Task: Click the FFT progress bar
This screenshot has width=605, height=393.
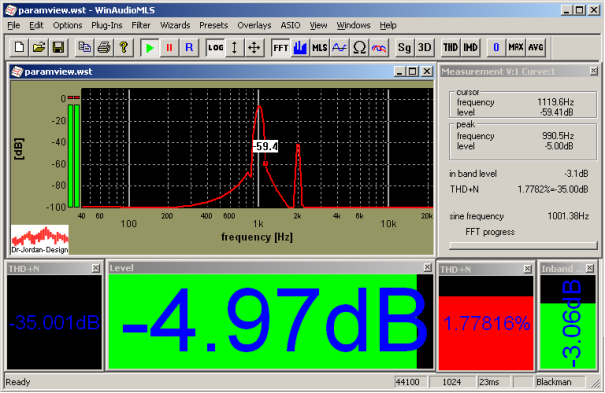Action: click(x=523, y=246)
